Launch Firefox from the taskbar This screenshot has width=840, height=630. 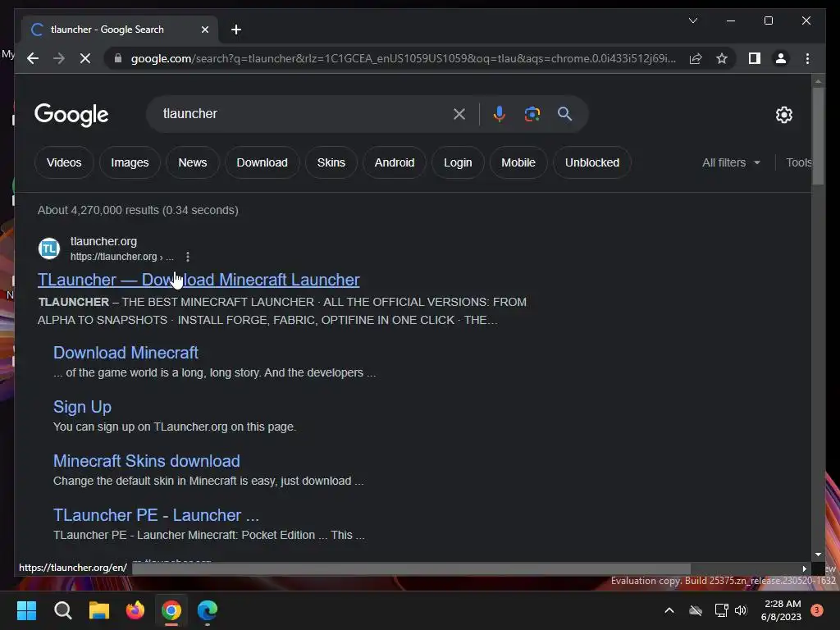click(135, 610)
